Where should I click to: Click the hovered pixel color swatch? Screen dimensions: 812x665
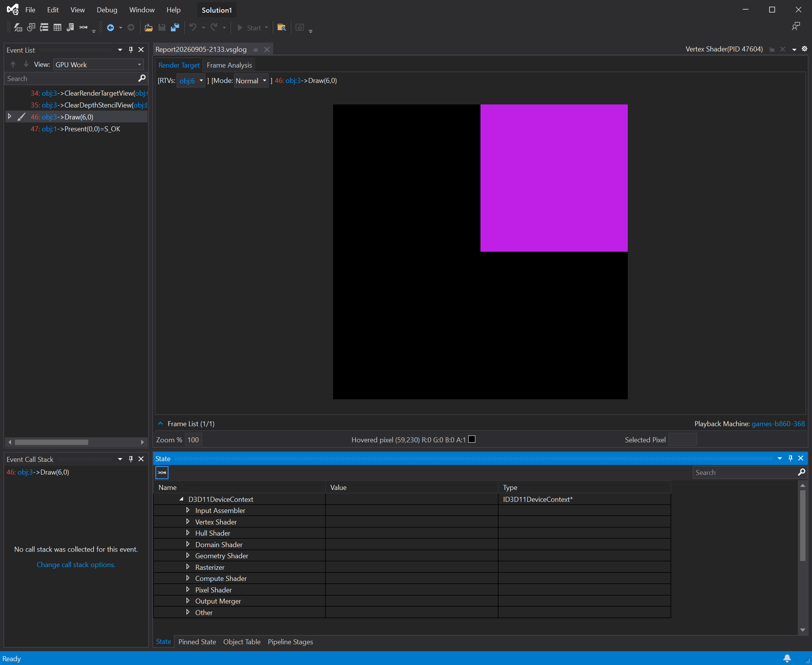(472, 439)
